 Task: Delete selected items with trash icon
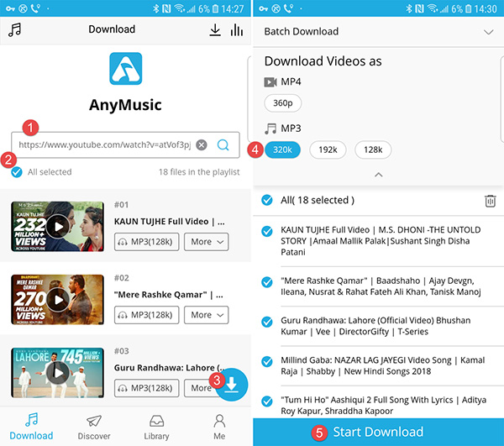491,201
